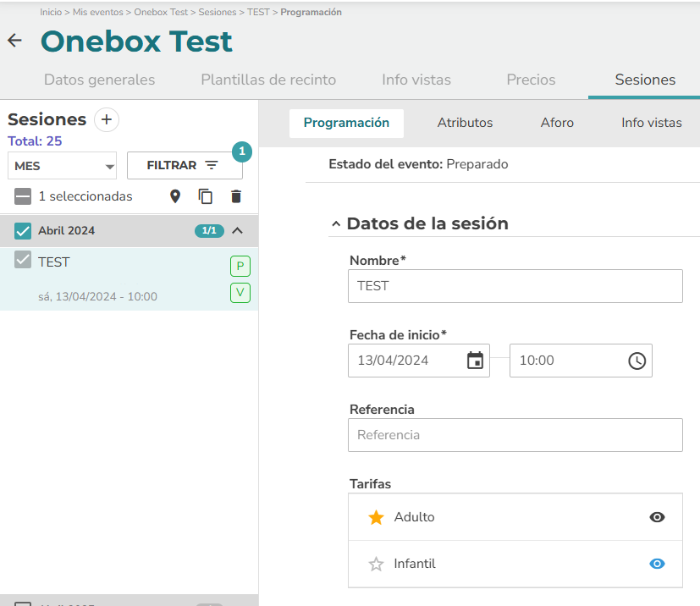
Task: Click the Adulto tariff name
Action: click(x=414, y=517)
